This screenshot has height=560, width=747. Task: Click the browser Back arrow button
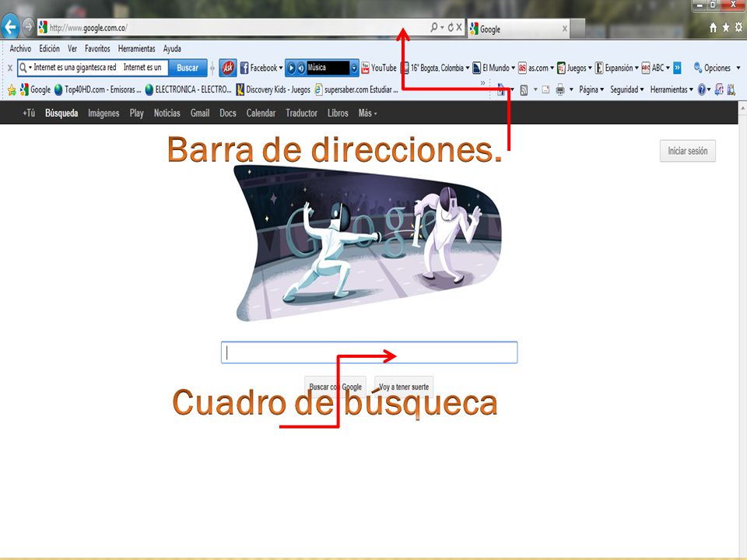(x=10, y=26)
